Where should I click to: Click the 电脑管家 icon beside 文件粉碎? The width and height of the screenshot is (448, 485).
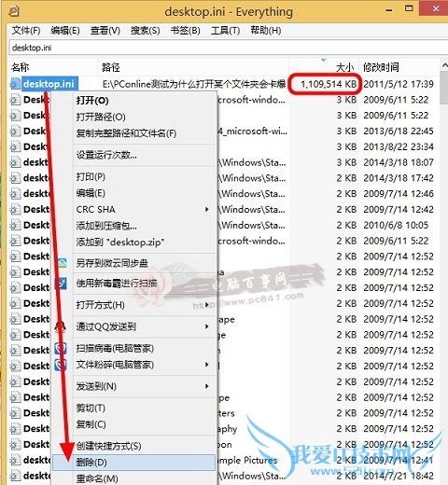(x=61, y=365)
